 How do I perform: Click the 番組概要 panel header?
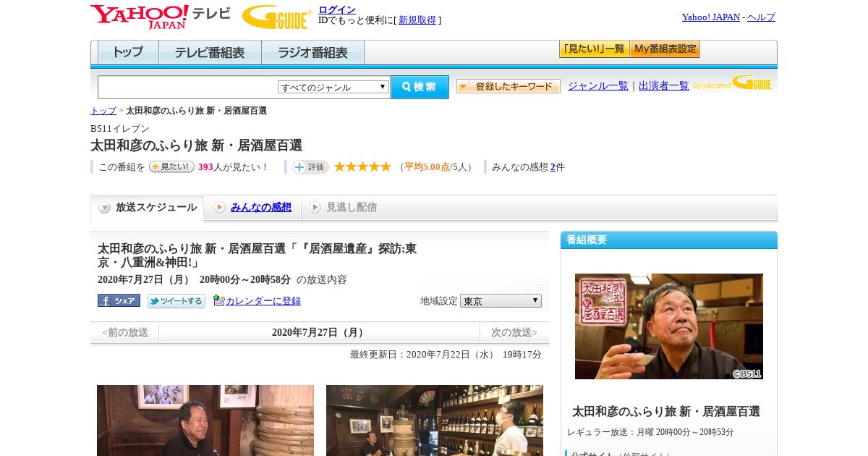pos(669,240)
